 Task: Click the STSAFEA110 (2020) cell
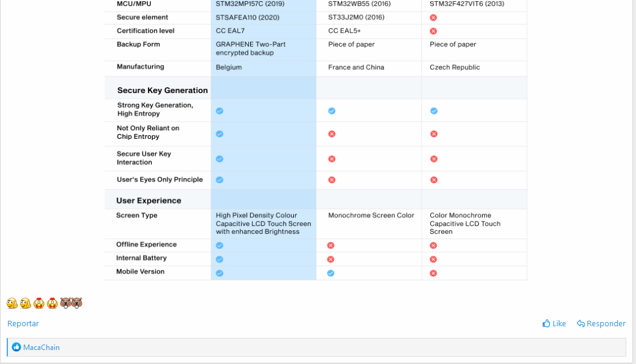[x=248, y=18]
